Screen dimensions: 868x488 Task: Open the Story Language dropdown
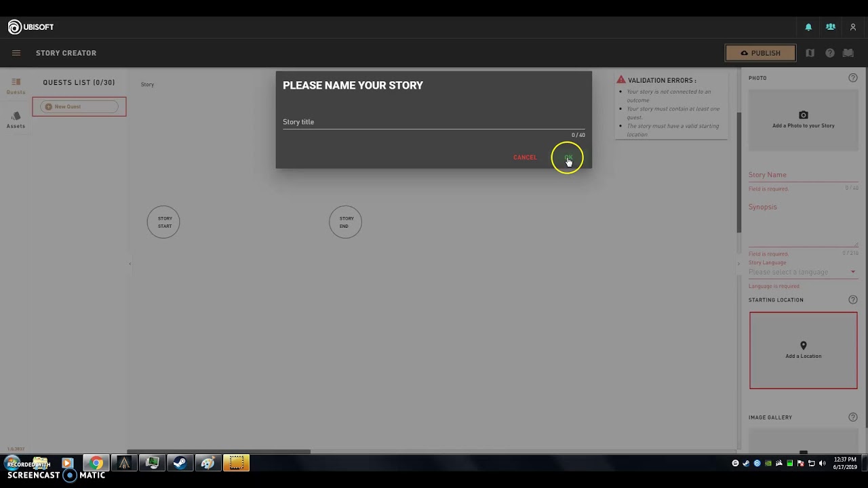pyautogui.click(x=804, y=272)
